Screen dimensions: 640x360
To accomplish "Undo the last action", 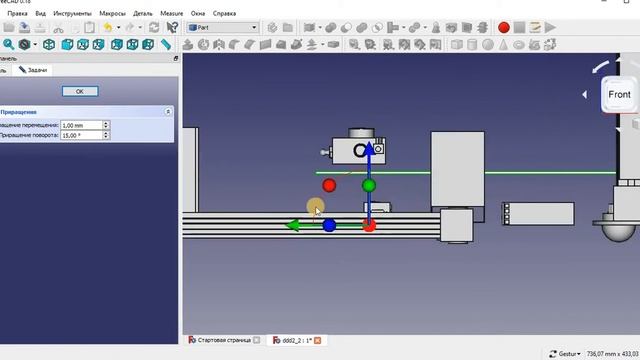I will pos(108,27).
